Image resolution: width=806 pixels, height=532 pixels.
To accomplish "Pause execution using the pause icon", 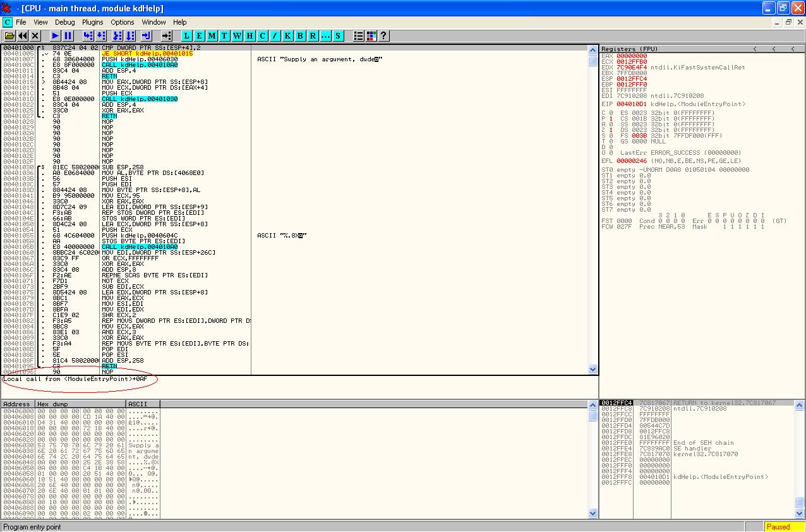I will pos(68,36).
